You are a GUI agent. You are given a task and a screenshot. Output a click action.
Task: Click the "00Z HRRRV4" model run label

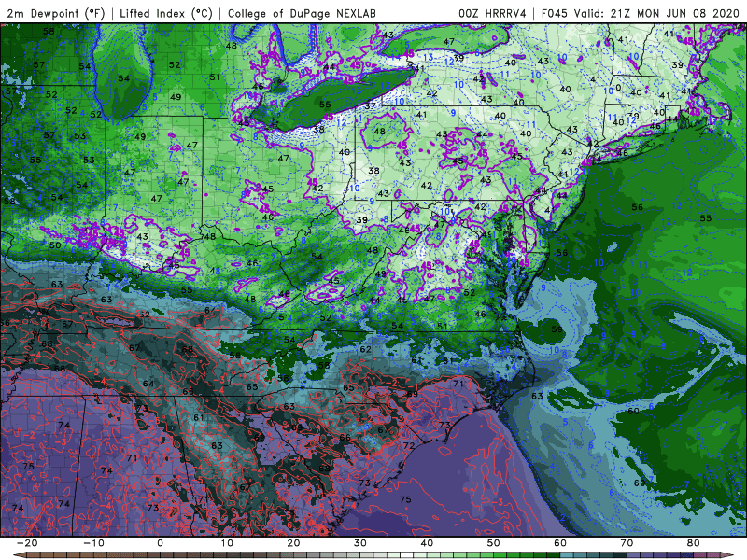pos(492,13)
